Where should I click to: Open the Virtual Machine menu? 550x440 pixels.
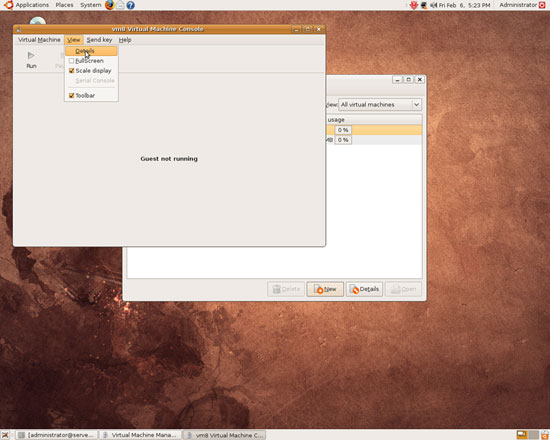coord(39,40)
